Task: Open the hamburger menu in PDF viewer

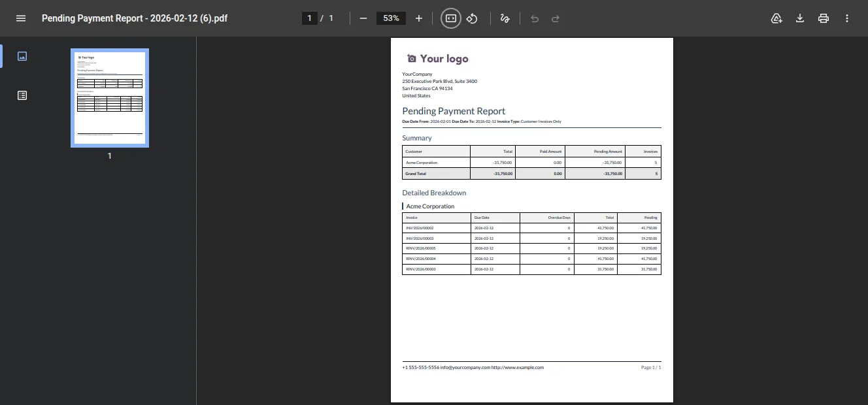Action: 21,18
